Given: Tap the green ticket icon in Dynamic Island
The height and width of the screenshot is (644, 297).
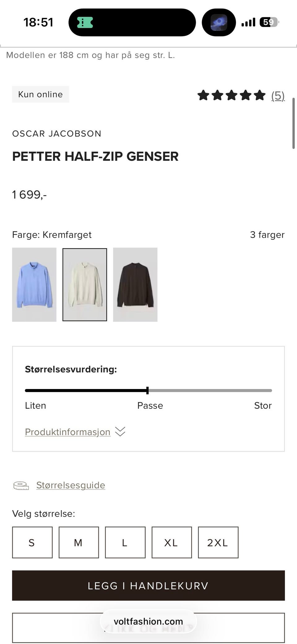Looking at the screenshot, I should coord(85,22).
